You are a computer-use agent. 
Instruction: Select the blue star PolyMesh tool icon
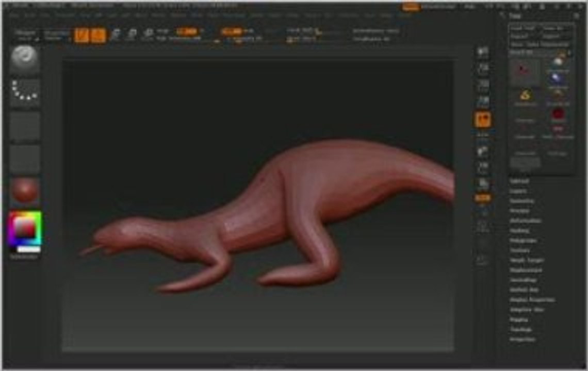tap(558, 80)
